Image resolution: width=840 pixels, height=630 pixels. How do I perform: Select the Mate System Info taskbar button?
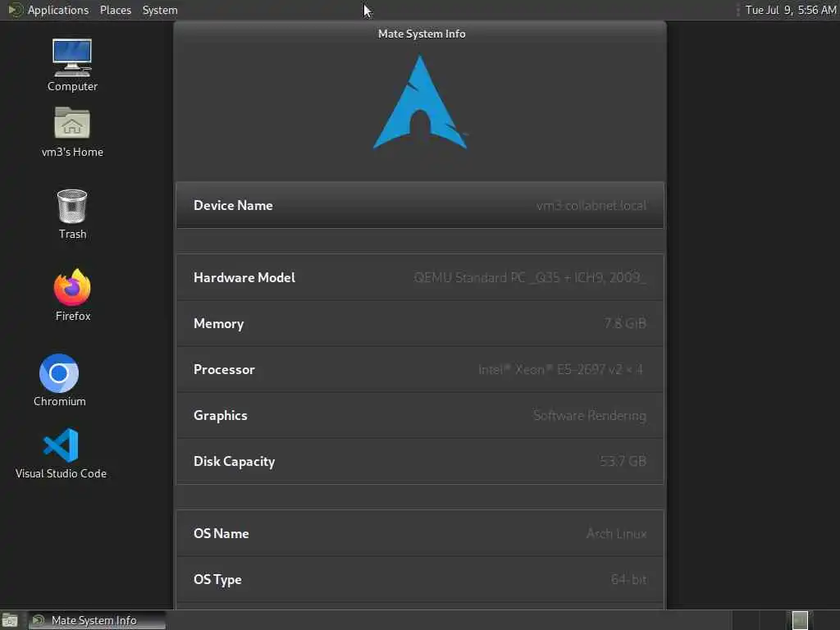pyautogui.click(x=97, y=620)
